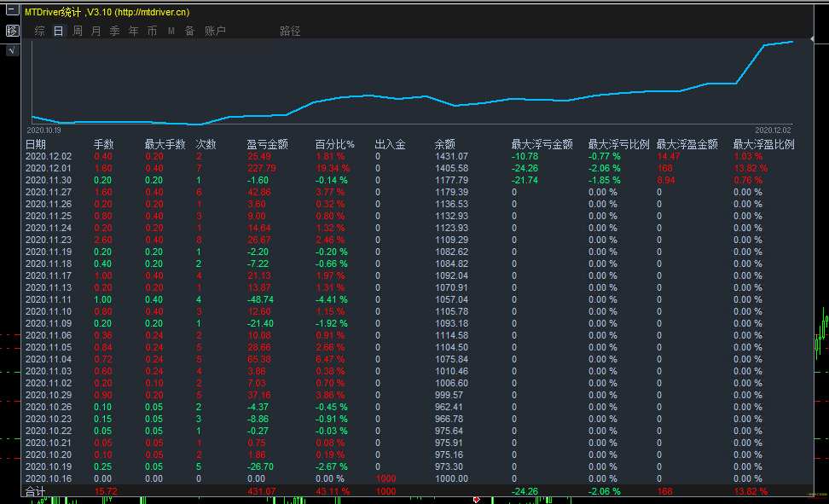Screen dimensions: 829x504
Task: Select the 日 daily statistics tab
Action: (58, 32)
